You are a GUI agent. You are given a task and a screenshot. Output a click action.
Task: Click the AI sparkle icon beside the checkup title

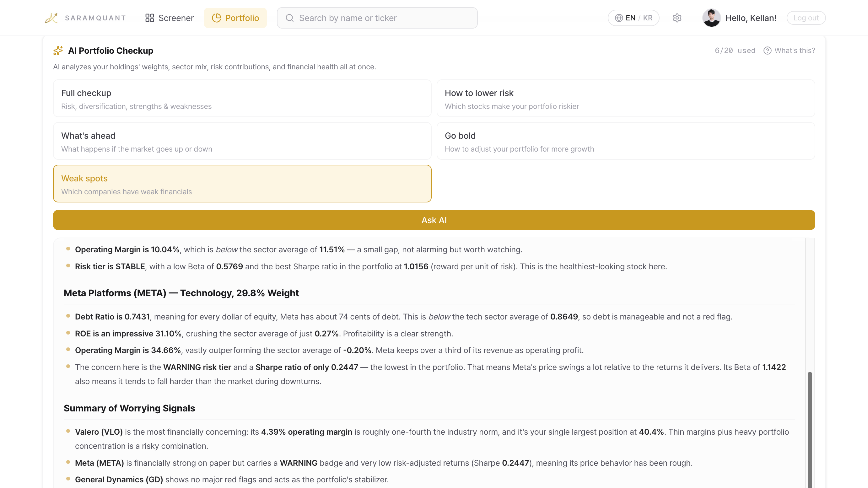[x=58, y=51]
